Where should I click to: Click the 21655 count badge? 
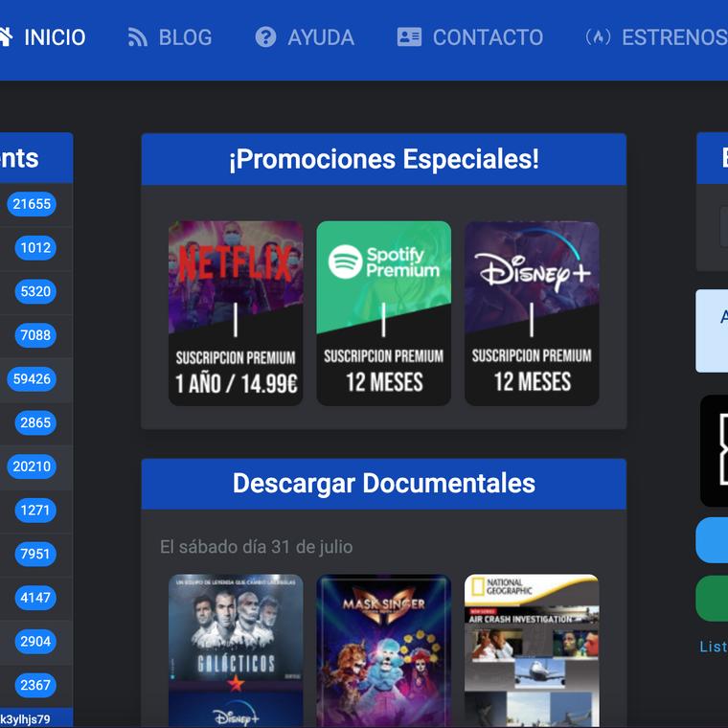tap(32, 204)
